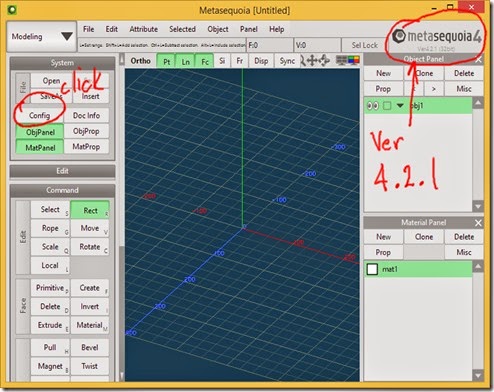Click the Sel Lock button
Screen dimensions: 494x392
point(365,45)
